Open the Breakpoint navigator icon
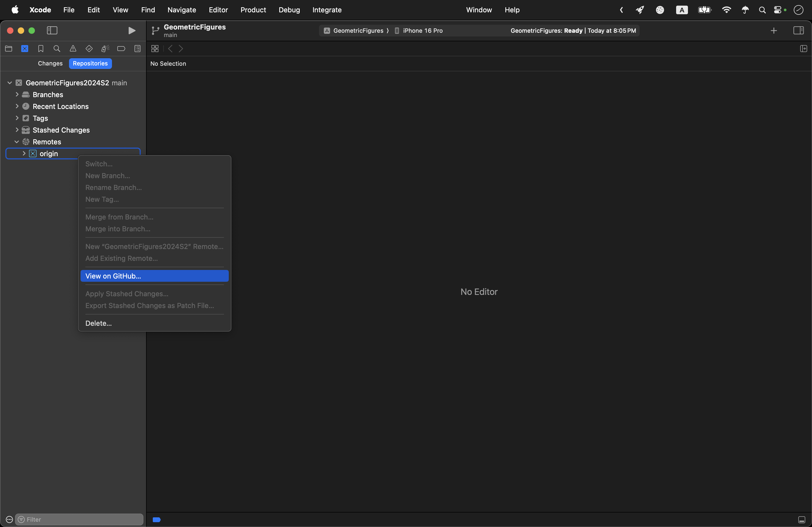The image size is (812, 527). 121,49
